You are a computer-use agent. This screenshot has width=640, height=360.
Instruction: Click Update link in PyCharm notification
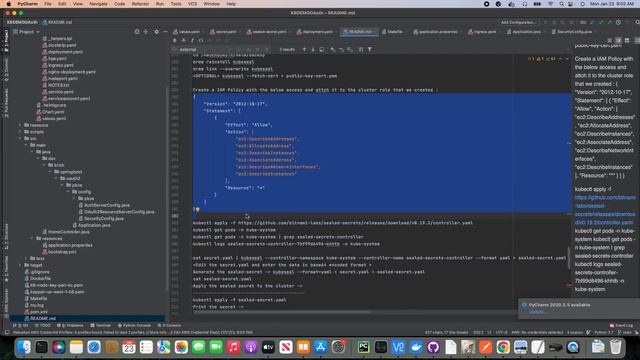click(537, 312)
